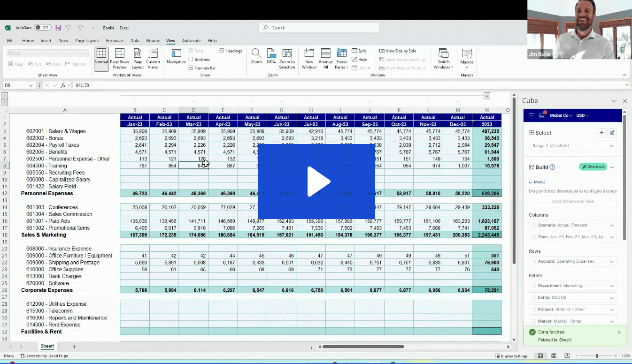This screenshot has height=364, width=632.
Task: Expand the Account: Operating Expenses row dropdown
Action: [x=611, y=261]
